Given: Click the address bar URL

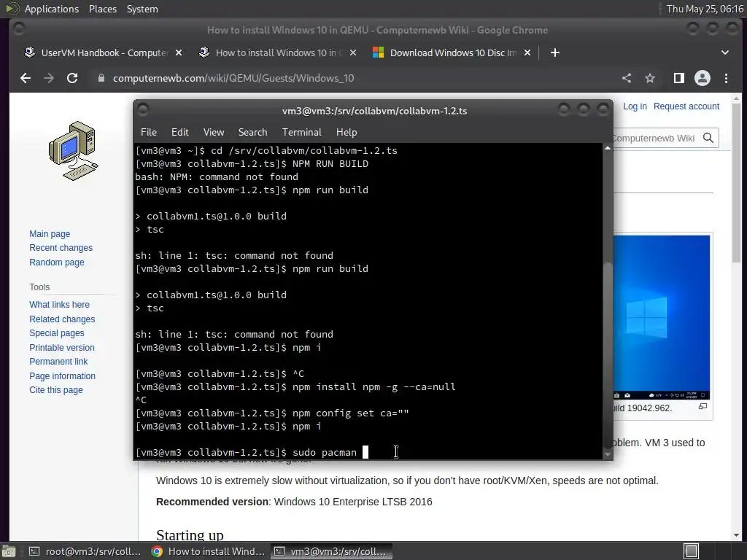Looking at the screenshot, I should pyautogui.click(x=233, y=78).
